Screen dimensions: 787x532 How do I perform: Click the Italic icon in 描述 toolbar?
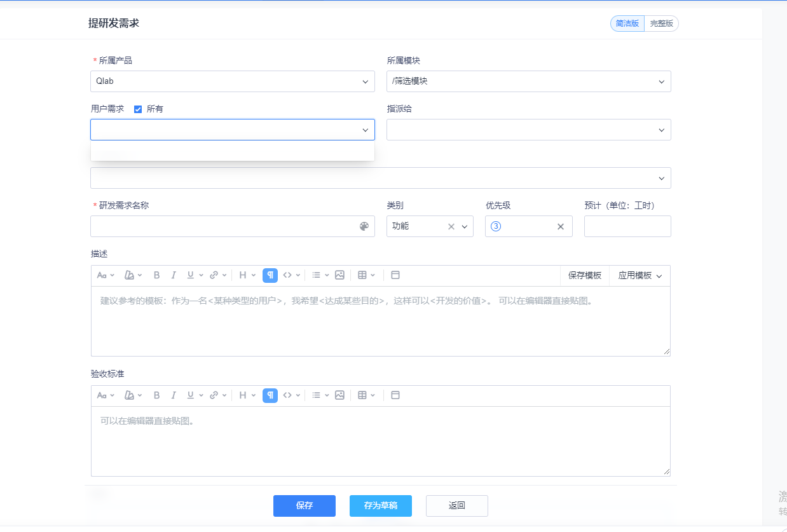174,275
